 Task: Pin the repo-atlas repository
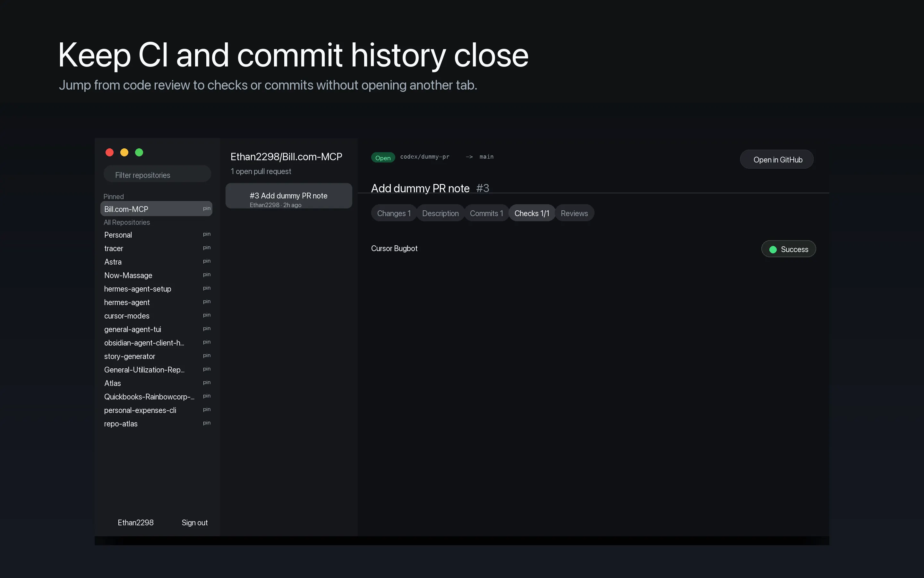pyautogui.click(x=207, y=423)
